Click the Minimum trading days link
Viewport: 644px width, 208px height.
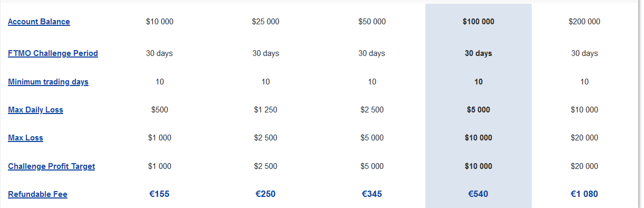click(x=48, y=82)
